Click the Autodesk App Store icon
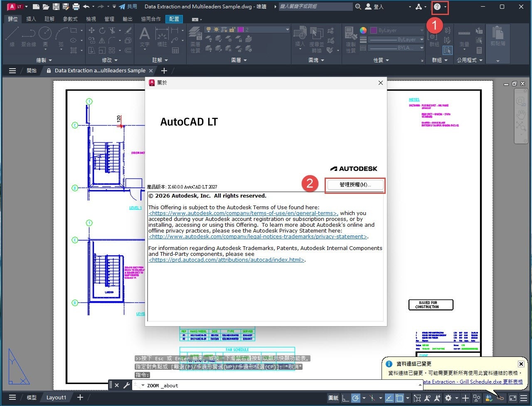The height and width of the screenshot is (406, 532). coord(419,7)
